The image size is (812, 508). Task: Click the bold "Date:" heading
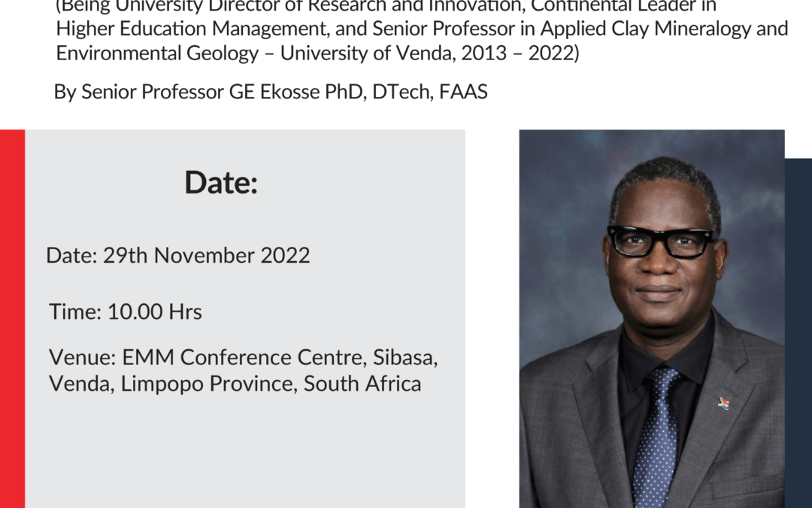(221, 182)
